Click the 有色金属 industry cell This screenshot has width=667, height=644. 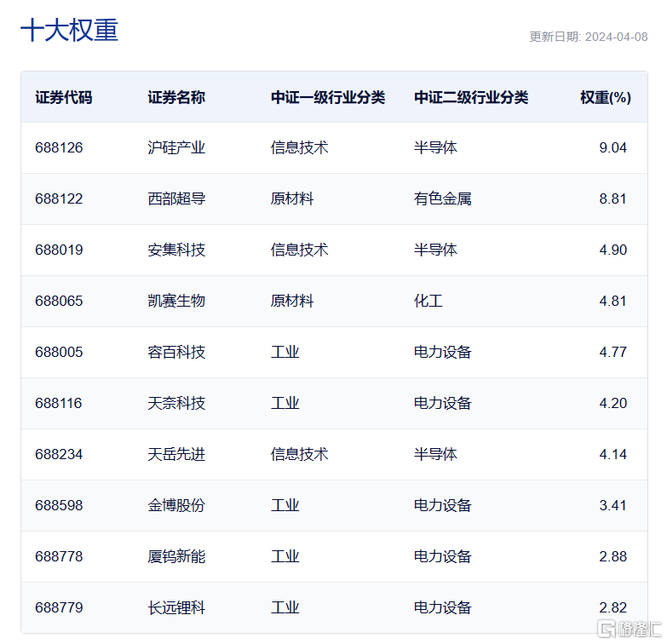coord(442,198)
